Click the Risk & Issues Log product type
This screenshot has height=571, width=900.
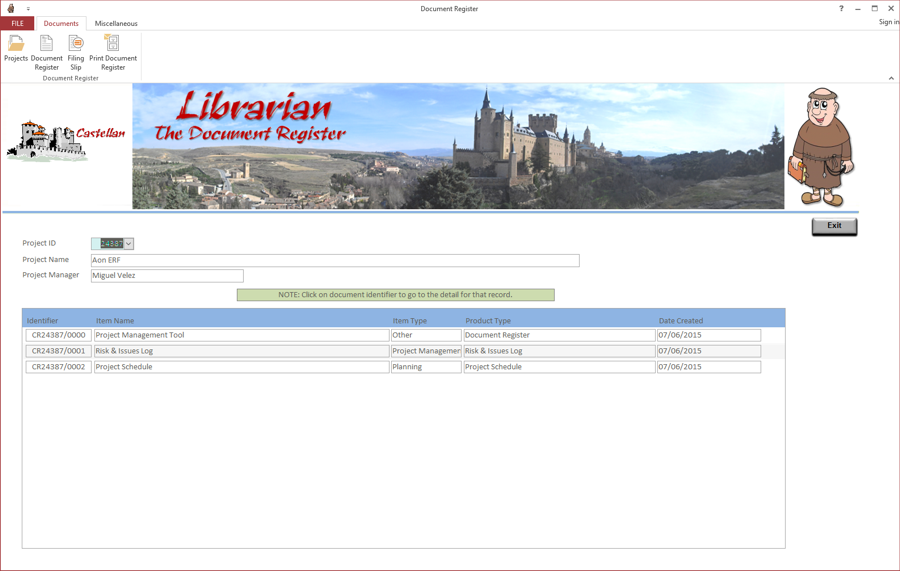tap(559, 351)
